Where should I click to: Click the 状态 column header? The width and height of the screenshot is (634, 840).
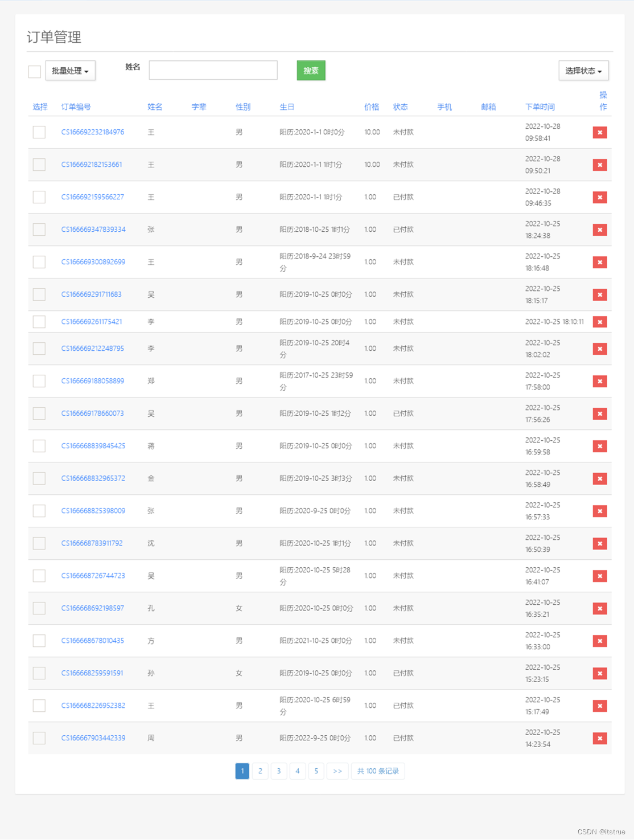(401, 107)
